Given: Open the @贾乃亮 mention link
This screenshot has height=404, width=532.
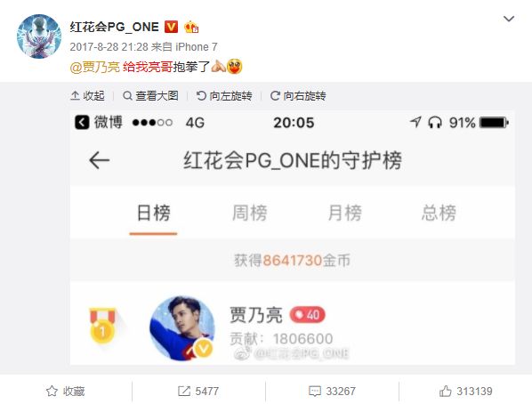Looking at the screenshot, I should (95, 67).
